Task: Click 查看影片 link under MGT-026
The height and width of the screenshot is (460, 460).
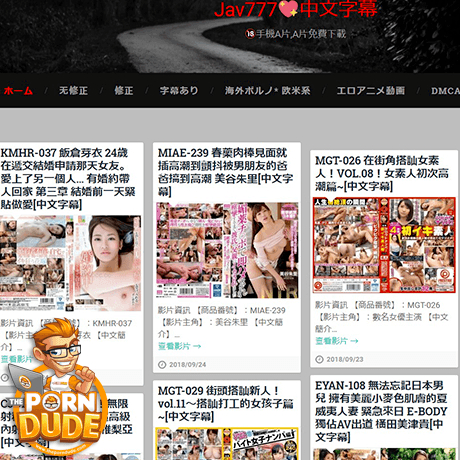Action: (x=337, y=341)
